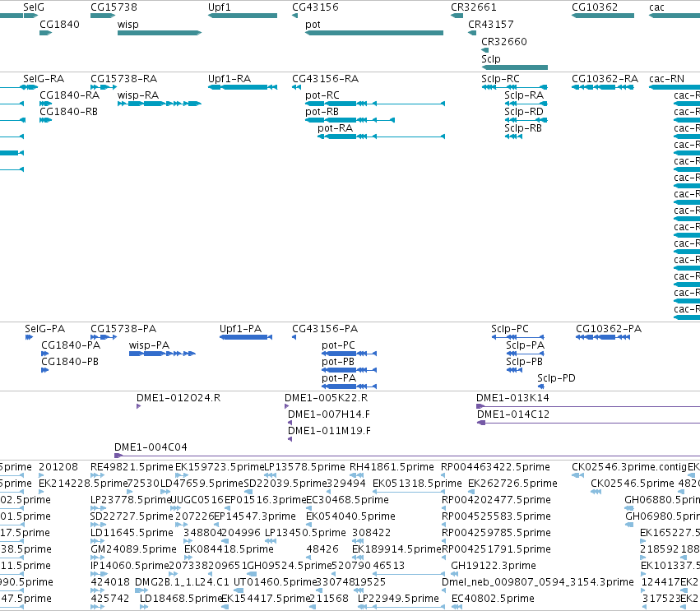Viewport: 700px width, 611px height.
Task: Select the SelG gene label
Action: click(34, 7)
